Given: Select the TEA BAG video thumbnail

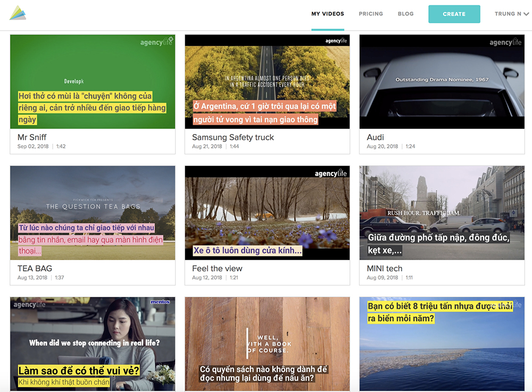Looking at the screenshot, I should (x=93, y=213).
